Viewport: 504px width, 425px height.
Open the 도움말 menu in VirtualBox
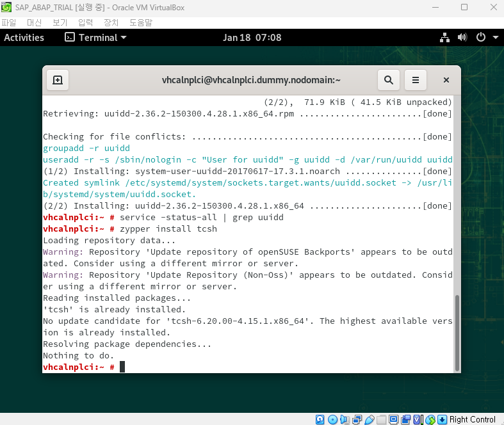[x=141, y=22]
